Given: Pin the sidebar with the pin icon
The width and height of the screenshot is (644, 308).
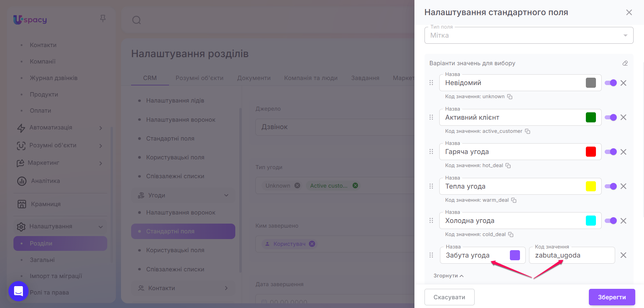Looking at the screenshot, I should point(103,18).
